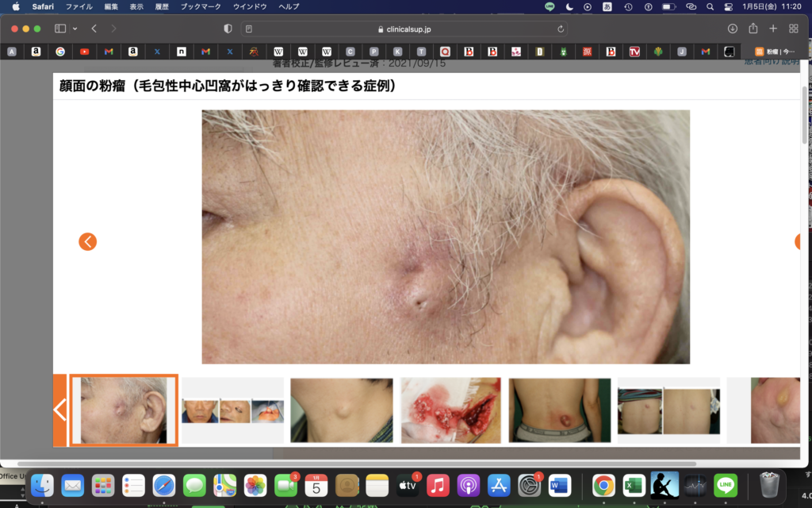Click the battery icon in the menu bar
This screenshot has width=812, height=508.
670,8
